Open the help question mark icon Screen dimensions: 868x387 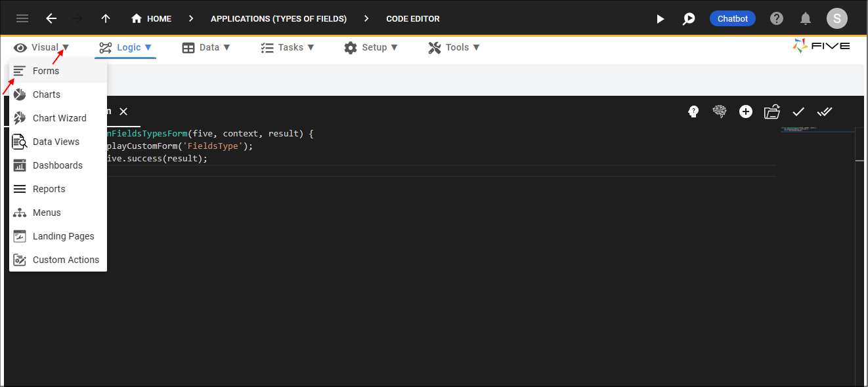pyautogui.click(x=777, y=18)
